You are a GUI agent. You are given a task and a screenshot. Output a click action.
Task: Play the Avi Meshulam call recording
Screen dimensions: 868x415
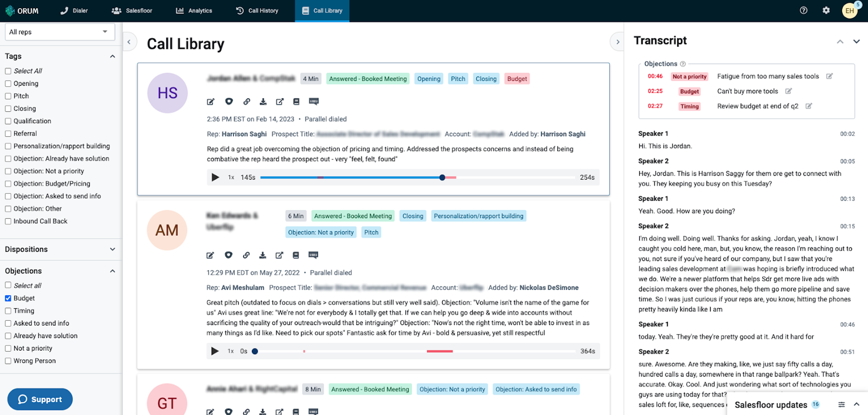pos(215,351)
